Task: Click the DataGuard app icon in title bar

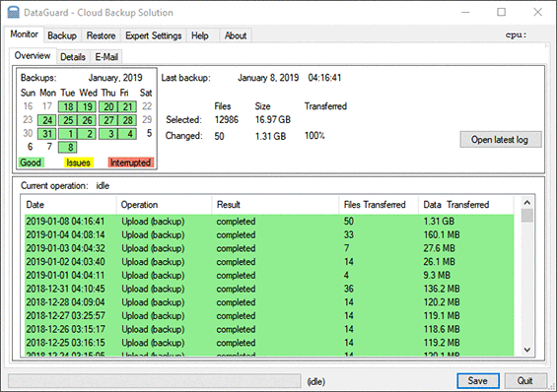Action: (x=13, y=12)
